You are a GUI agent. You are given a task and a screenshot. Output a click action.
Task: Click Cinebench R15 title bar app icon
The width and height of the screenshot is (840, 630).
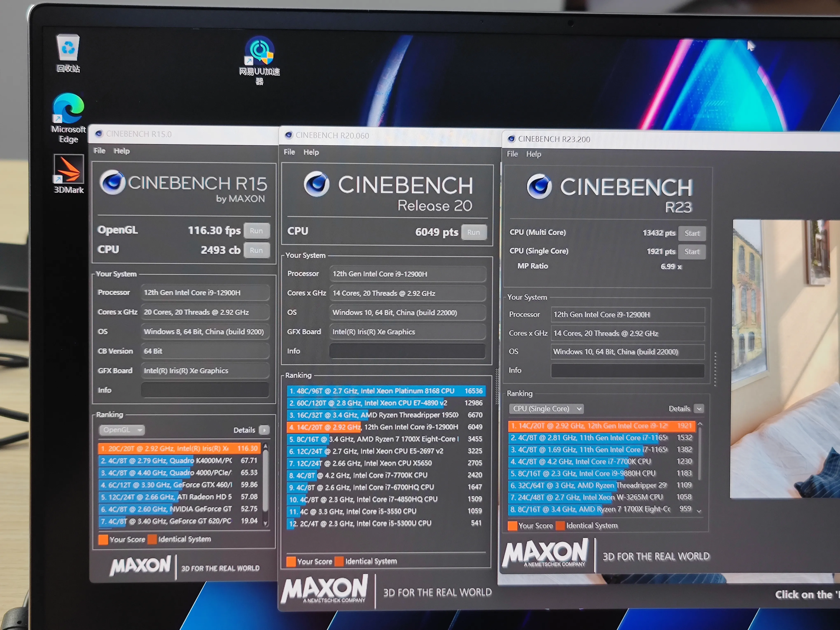pos(99,134)
